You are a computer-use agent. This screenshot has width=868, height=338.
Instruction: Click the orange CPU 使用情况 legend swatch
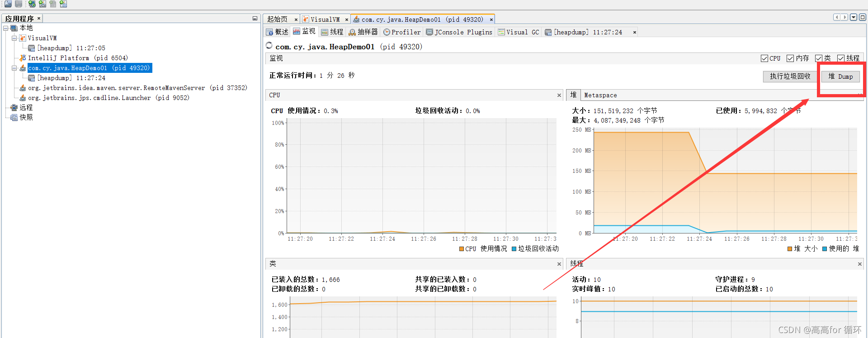click(462, 249)
